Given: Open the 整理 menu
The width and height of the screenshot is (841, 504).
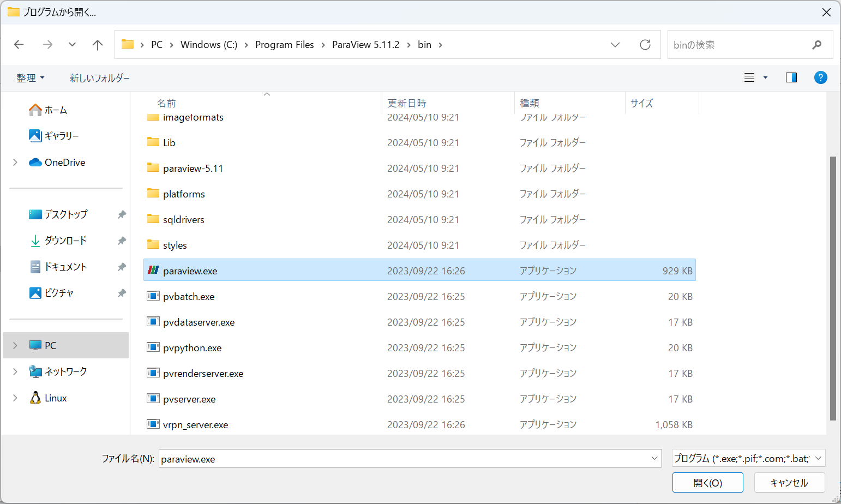Looking at the screenshot, I should [x=31, y=78].
